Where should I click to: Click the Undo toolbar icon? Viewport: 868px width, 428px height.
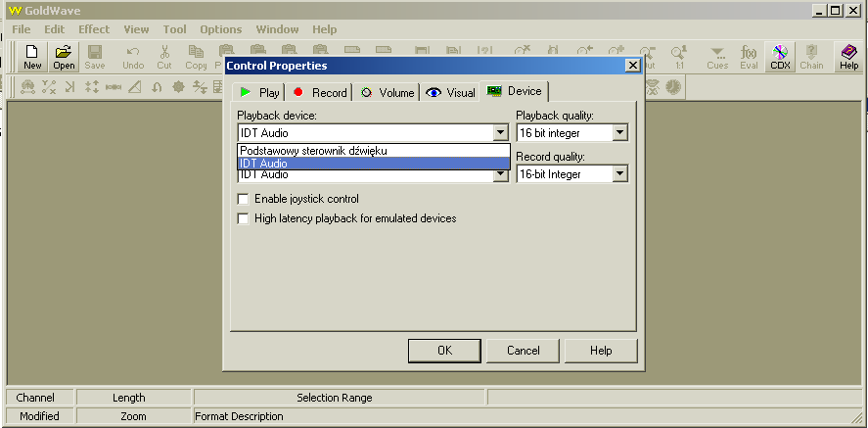(x=133, y=58)
